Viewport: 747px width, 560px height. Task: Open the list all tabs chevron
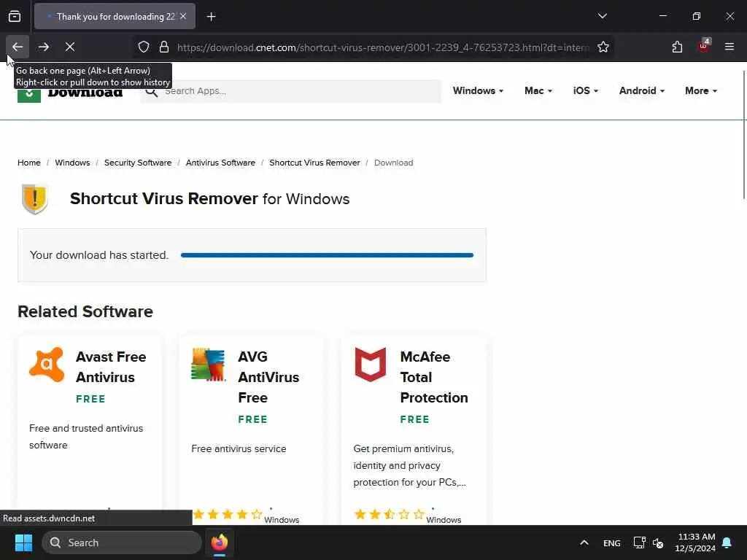(x=602, y=16)
